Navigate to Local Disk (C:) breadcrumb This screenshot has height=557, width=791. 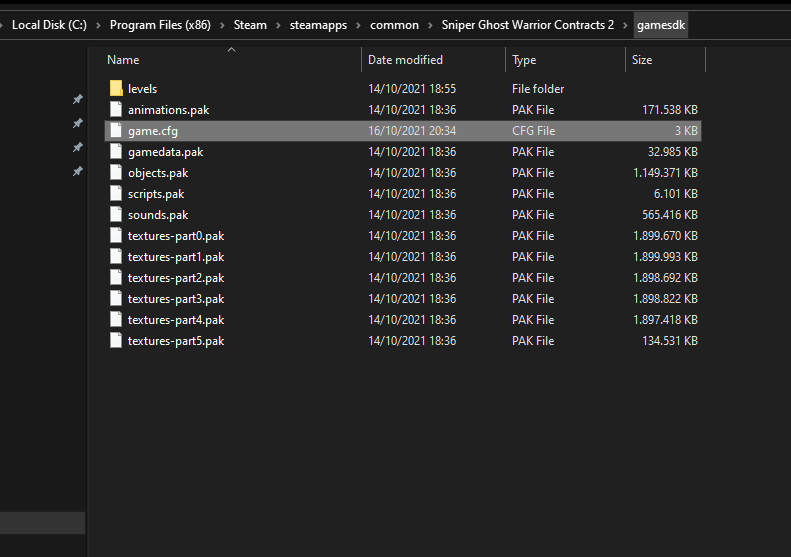click(x=49, y=25)
